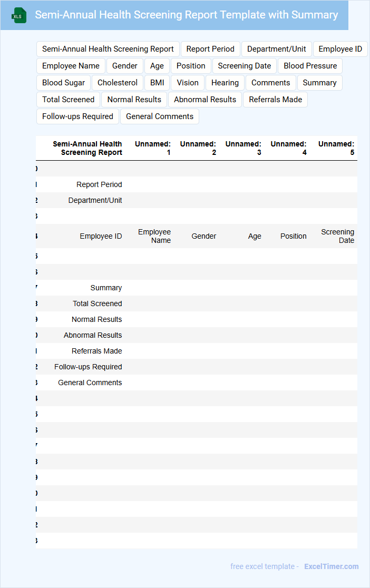Click the Summary tag
The height and width of the screenshot is (588, 370).
(x=319, y=83)
